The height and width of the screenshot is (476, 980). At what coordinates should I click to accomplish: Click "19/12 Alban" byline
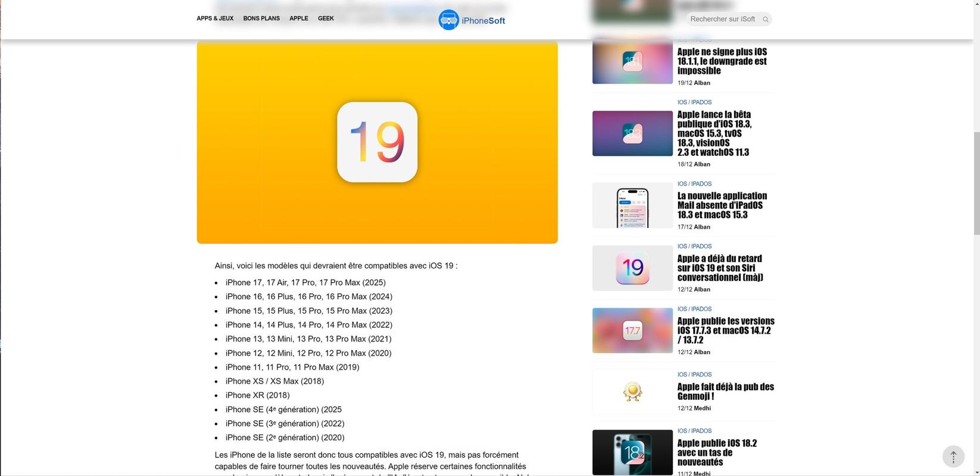(694, 83)
